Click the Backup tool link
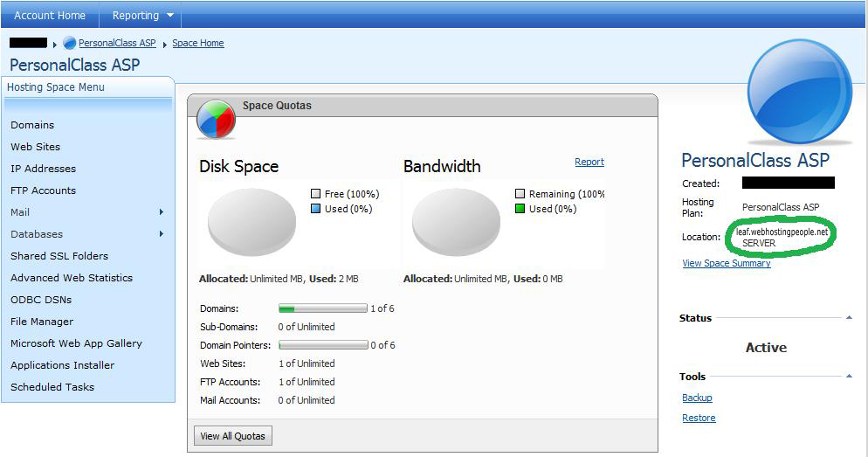Screen dimensions: 868x457 click(x=697, y=398)
